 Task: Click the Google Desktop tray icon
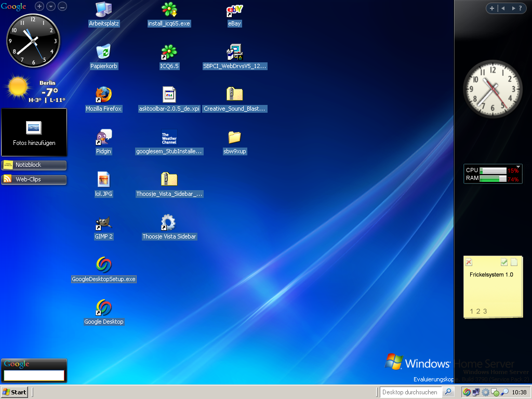(467, 392)
